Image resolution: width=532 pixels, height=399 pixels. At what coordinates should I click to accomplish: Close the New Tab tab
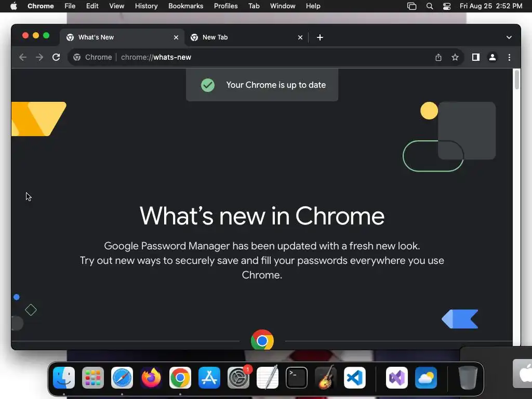tap(300, 37)
